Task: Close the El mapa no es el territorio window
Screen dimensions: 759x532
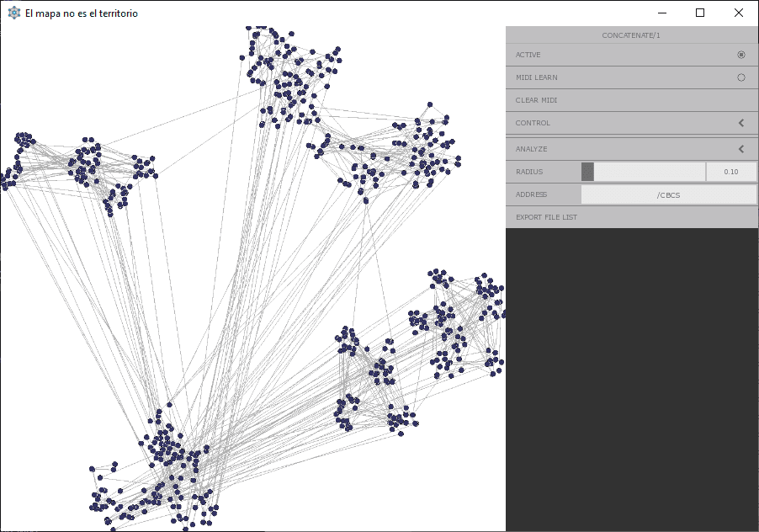Action: click(739, 13)
